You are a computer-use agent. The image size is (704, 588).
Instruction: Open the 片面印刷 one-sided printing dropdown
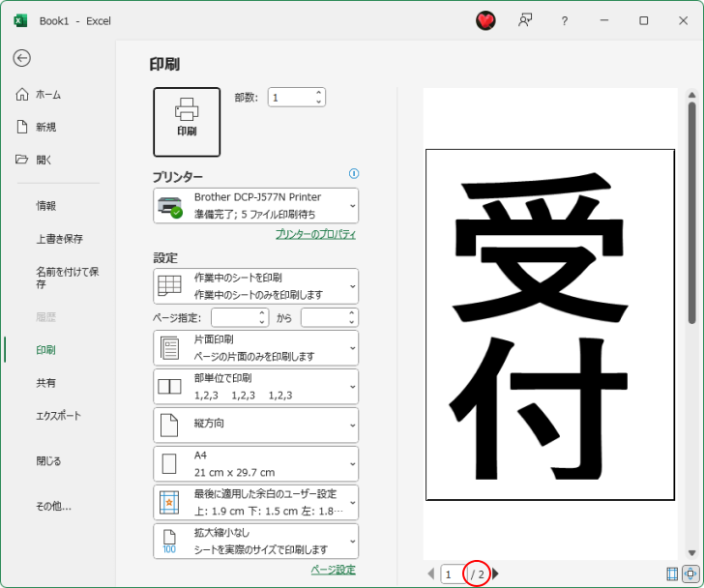[255, 347]
